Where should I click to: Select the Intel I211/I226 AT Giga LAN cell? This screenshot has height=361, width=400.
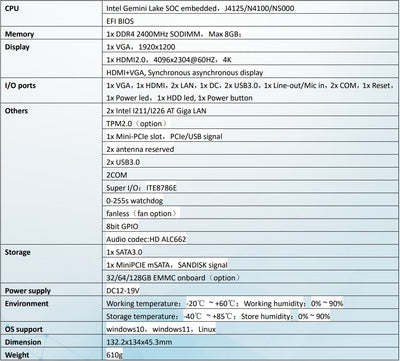tap(250, 111)
